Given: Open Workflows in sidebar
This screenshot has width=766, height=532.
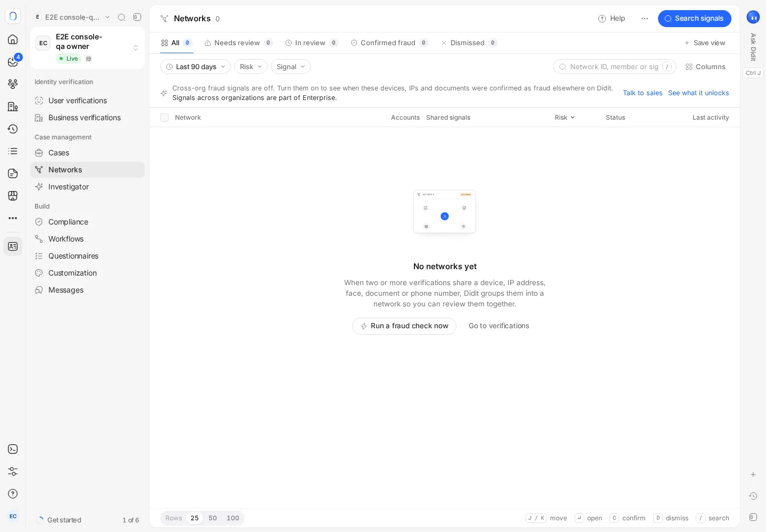Looking at the screenshot, I should tap(87, 239).
